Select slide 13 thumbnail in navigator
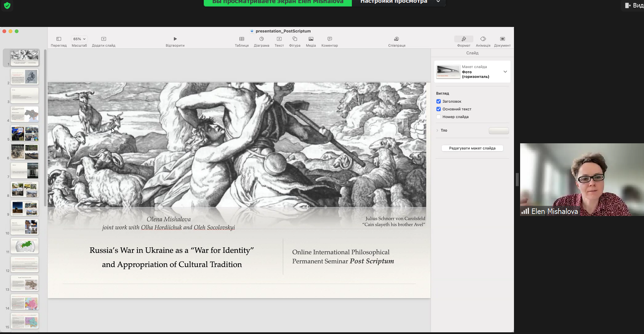644x334 pixels. pyautogui.click(x=25, y=283)
